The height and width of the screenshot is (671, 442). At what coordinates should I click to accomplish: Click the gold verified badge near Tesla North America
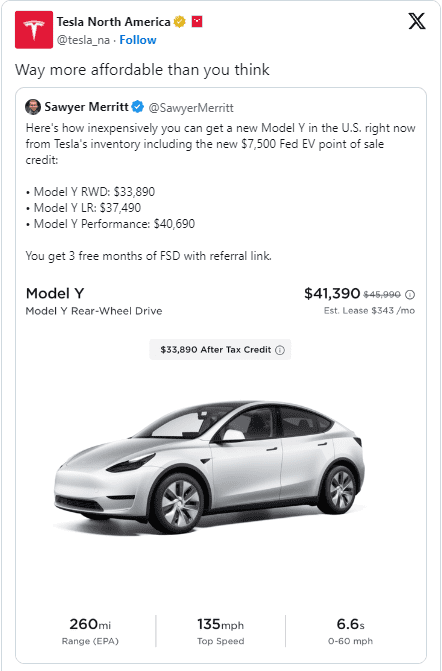point(180,21)
